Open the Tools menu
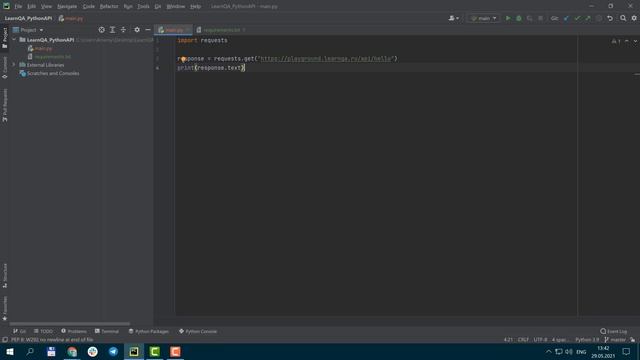Screen dimensions: 640x360 point(143,6)
